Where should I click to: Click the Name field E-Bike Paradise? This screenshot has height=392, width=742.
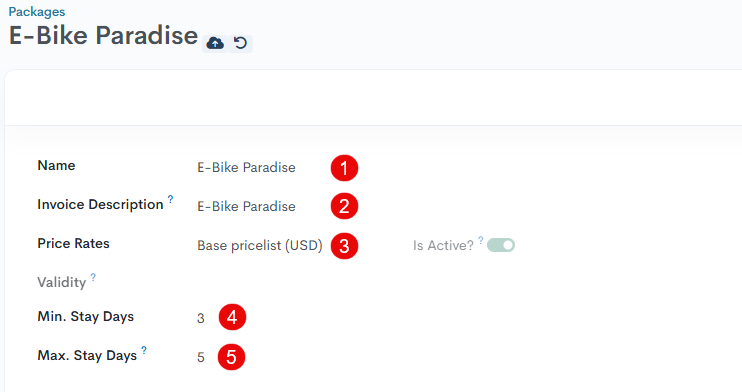246,168
